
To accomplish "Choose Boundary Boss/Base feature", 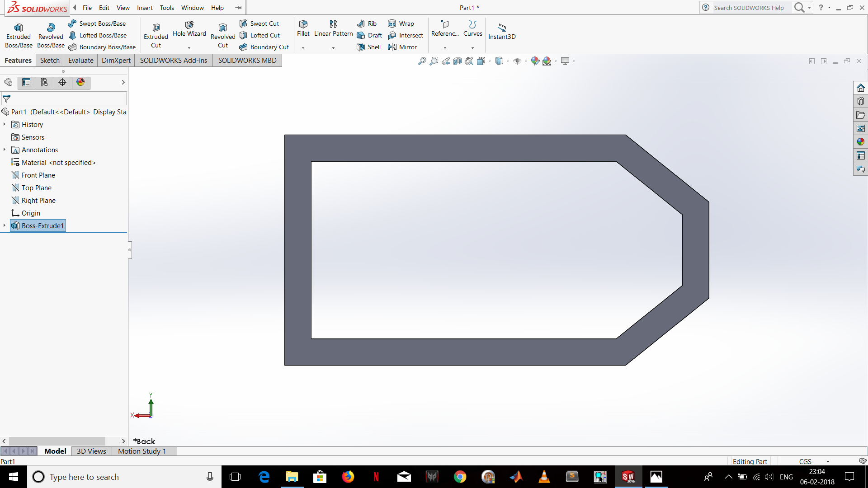I will click(102, 47).
